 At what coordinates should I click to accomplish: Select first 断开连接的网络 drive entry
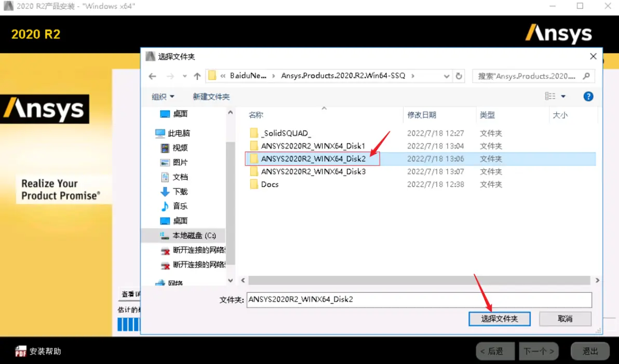click(193, 250)
